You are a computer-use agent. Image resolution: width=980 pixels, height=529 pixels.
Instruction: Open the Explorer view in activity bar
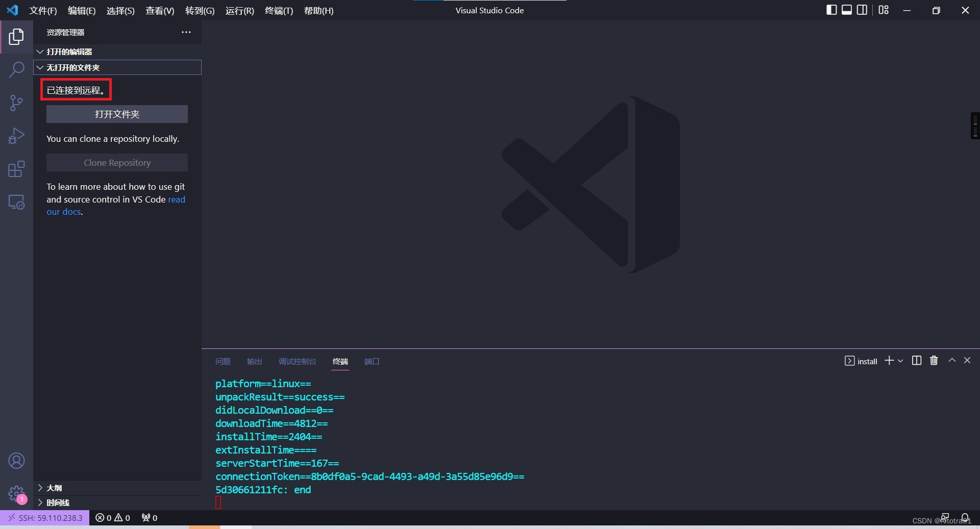pos(16,37)
